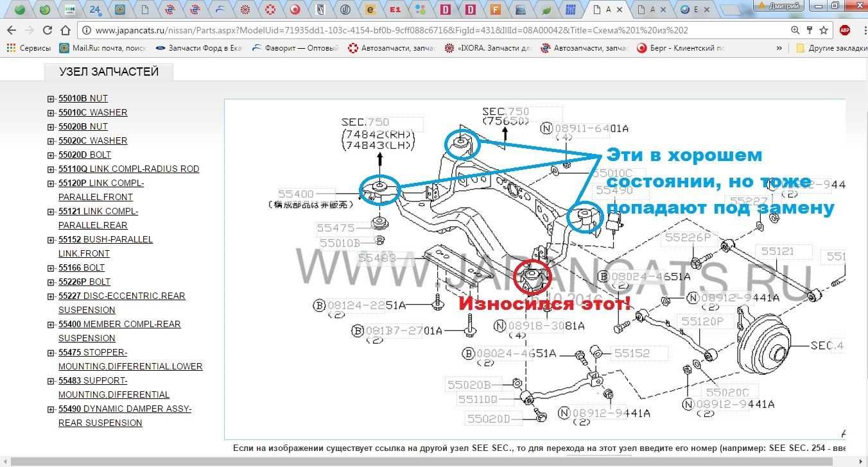Open the 55152 BUSH-PARALLEL LINK,FRONT link
This screenshot has width=868, height=467.
point(105,246)
